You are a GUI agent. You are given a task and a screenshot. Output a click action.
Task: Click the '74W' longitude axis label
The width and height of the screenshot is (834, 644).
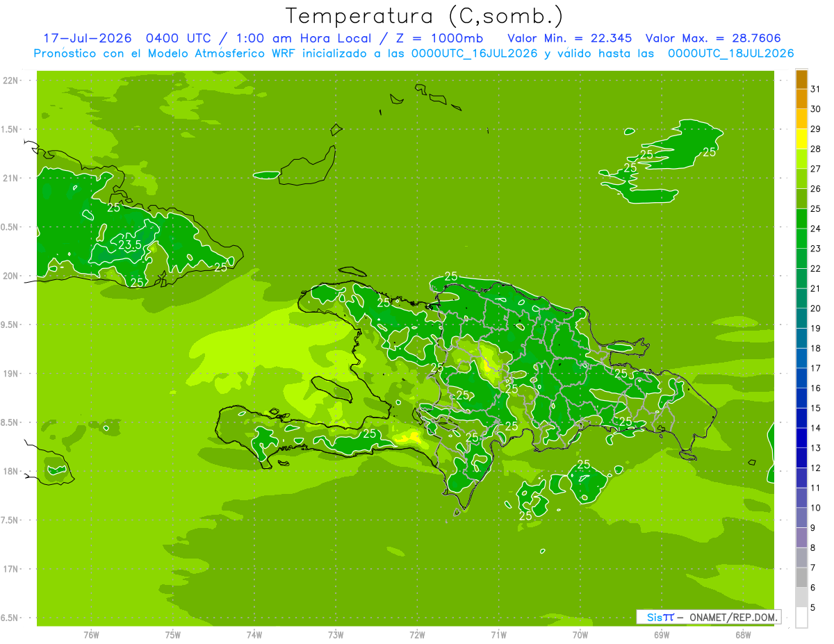tap(254, 634)
